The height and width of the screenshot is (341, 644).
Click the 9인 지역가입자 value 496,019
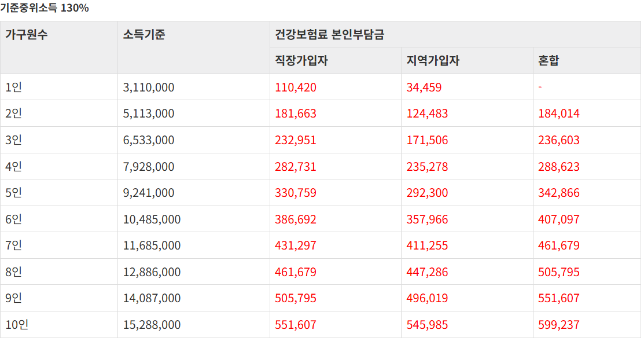(427, 298)
